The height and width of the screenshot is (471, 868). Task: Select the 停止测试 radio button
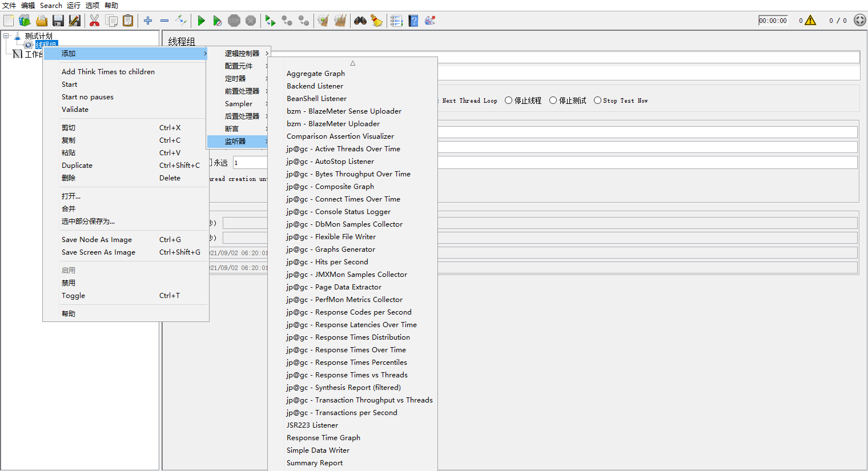pyautogui.click(x=553, y=100)
